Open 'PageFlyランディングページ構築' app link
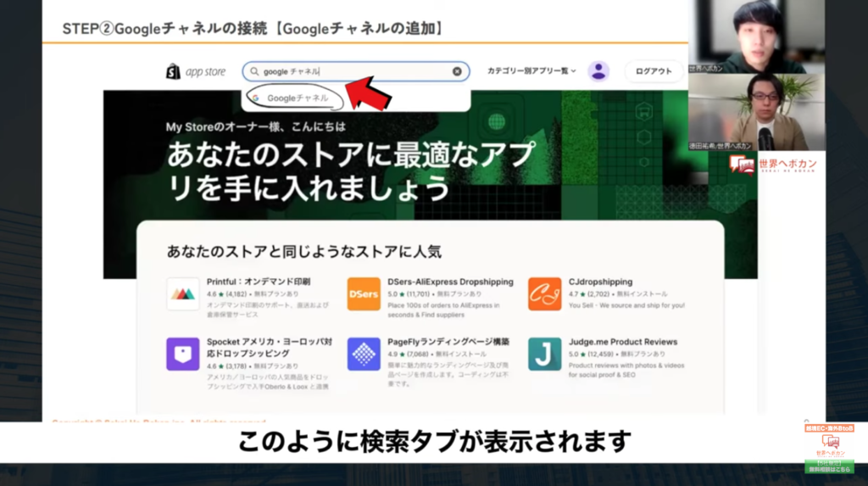The width and height of the screenshot is (868, 486). (x=448, y=342)
